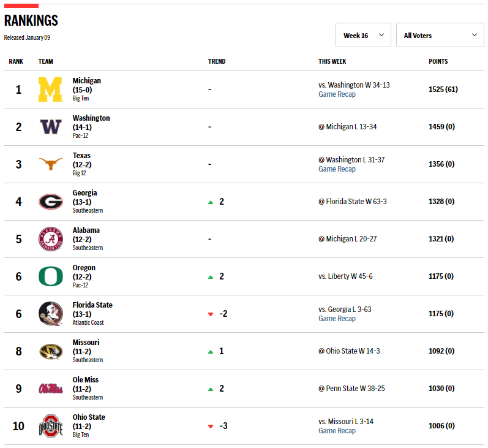The height and width of the screenshot is (448, 488).
Task: View Game Recap for Florida State vs. Georgia
Action: click(337, 319)
